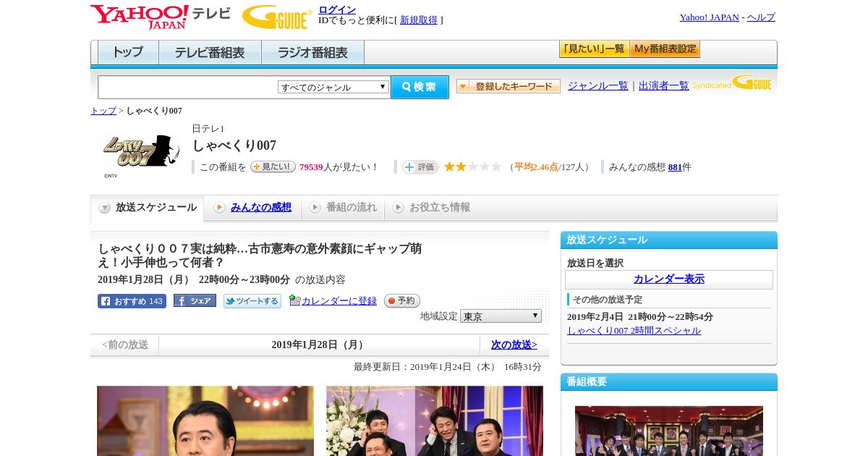Click the Syndicated G-GUIDE logo
This screenshot has height=456, width=868.
[x=732, y=83]
